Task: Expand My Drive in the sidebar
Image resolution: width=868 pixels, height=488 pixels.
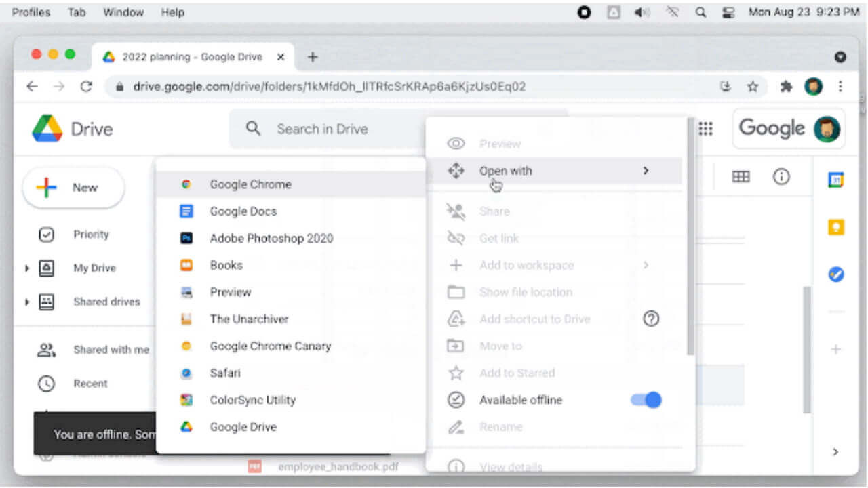Action: click(26, 268)
